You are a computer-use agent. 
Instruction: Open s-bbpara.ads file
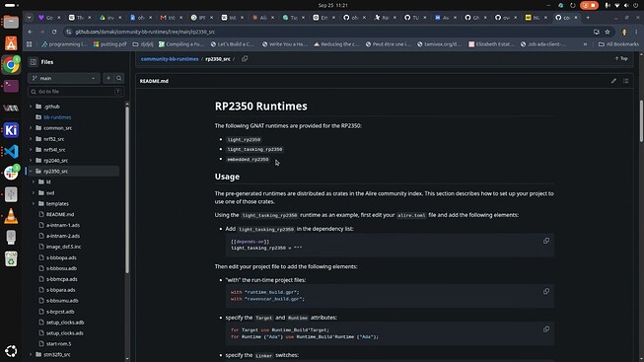coord(61,290)
